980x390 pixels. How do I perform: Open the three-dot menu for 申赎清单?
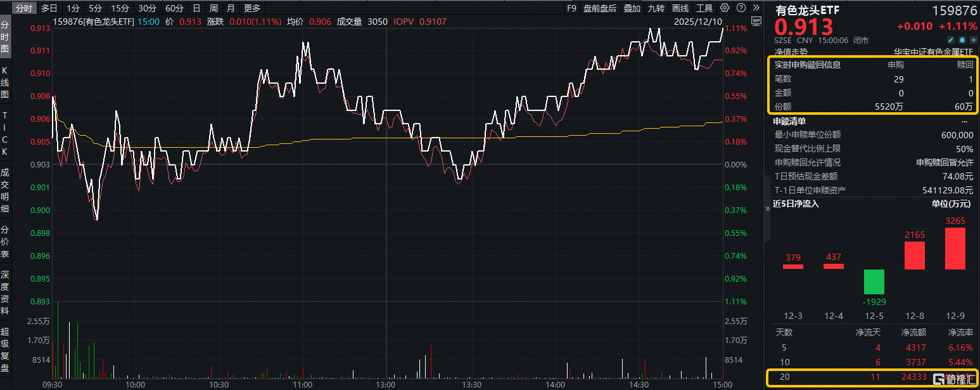pyautogui.click(x=965, y=120)
